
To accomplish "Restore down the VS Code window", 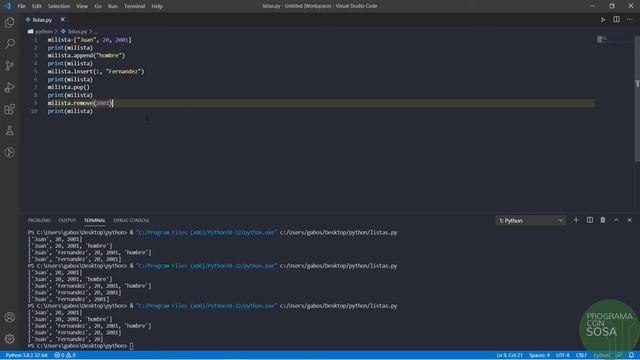I will (x=611, y=6).
